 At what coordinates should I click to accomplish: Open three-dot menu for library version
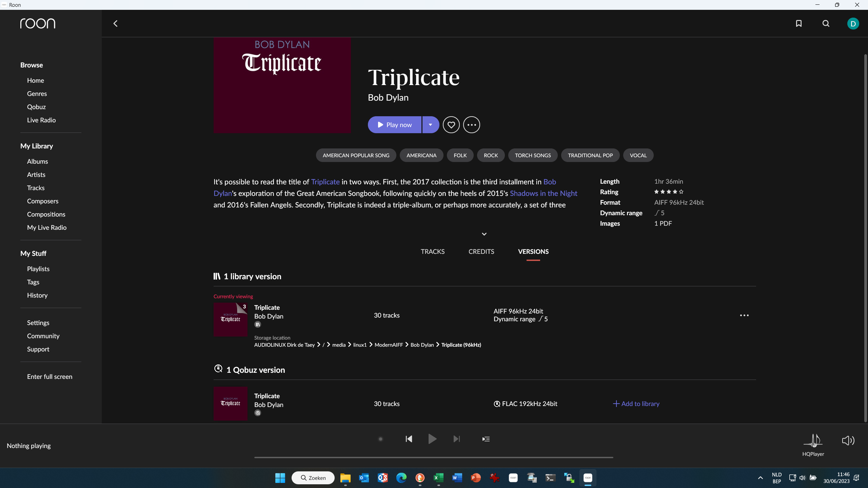point(744,315)
